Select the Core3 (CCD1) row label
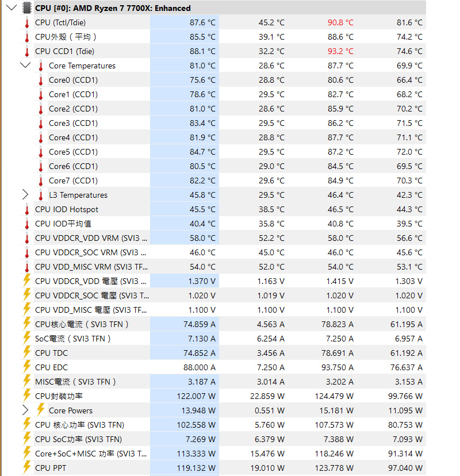Viewport: 460px width, 476px height. pos(73,123)
